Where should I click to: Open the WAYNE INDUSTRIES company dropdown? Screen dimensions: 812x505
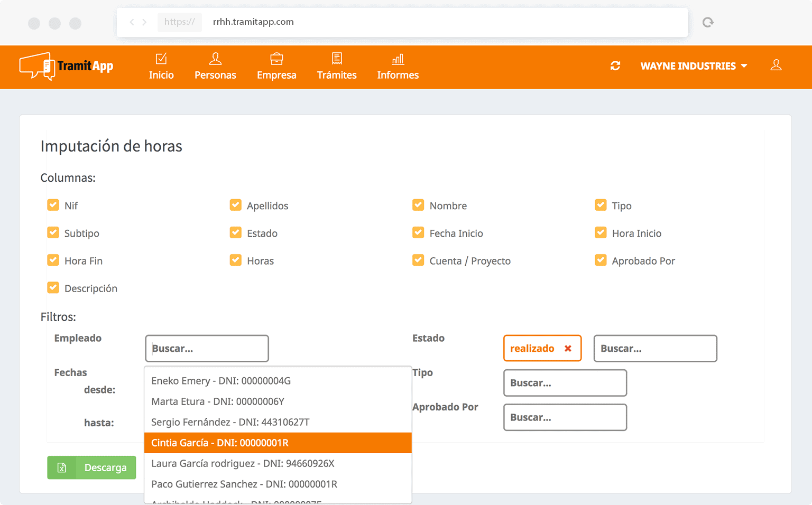click(694, 66)
